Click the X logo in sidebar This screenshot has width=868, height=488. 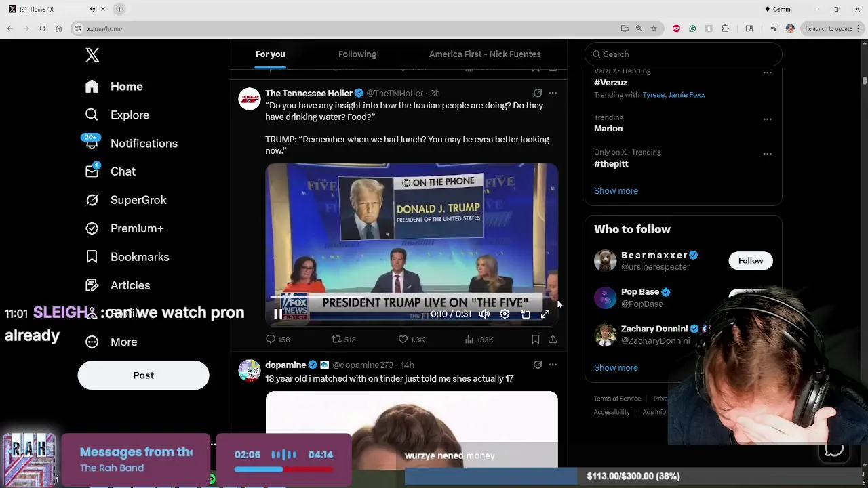(x=92, y=55)
